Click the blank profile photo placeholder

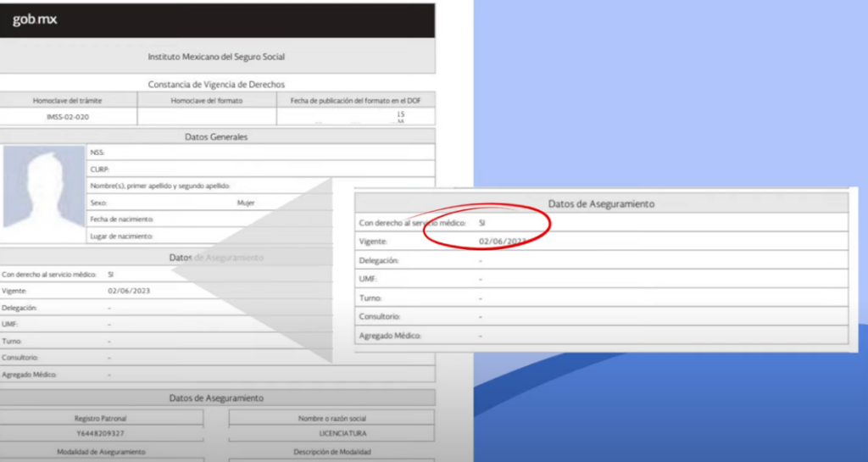(x=44, y=186)
